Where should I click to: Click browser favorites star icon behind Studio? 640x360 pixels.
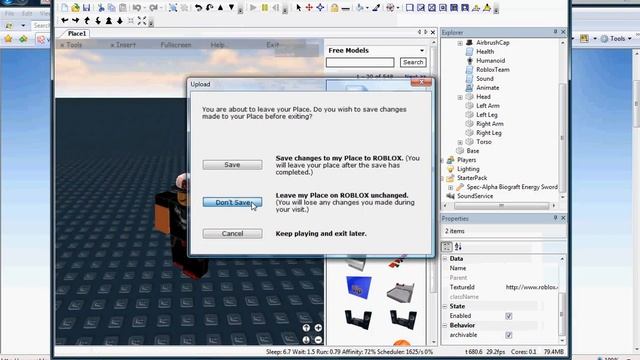click(8, 39)
